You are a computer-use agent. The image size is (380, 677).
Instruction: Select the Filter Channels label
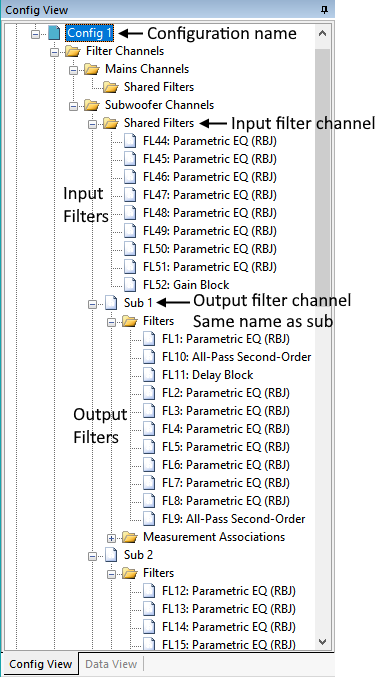pos(125,51)
